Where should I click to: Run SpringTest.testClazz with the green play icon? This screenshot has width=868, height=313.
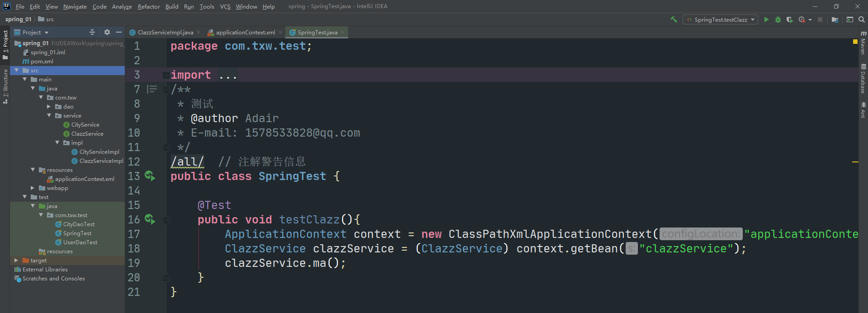click(766, 19)
